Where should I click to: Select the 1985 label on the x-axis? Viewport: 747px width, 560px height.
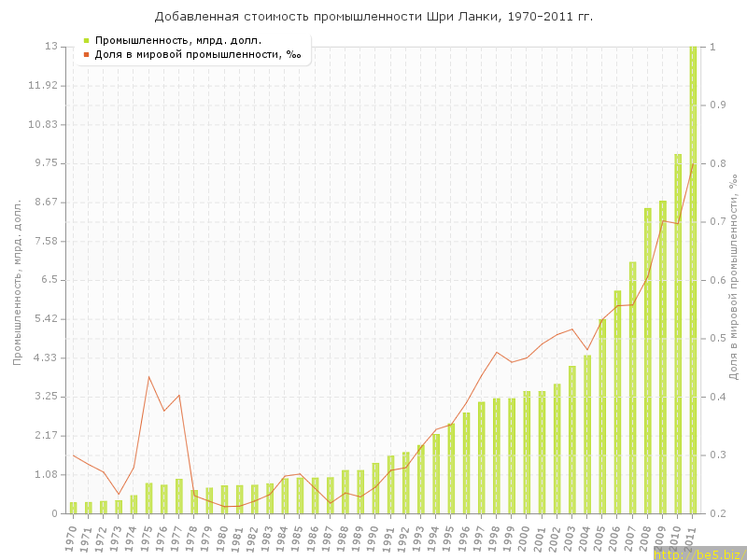[298, 538]
